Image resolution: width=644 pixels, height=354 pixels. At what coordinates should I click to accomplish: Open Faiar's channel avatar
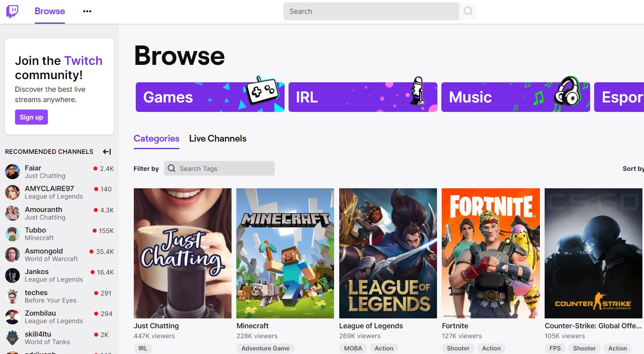13,172
